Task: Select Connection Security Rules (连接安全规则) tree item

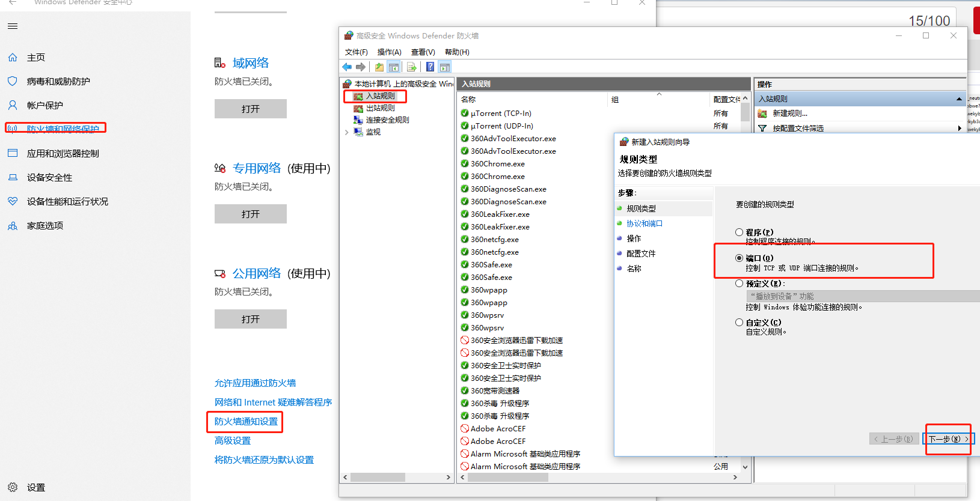Action: (x=387, y=120)
